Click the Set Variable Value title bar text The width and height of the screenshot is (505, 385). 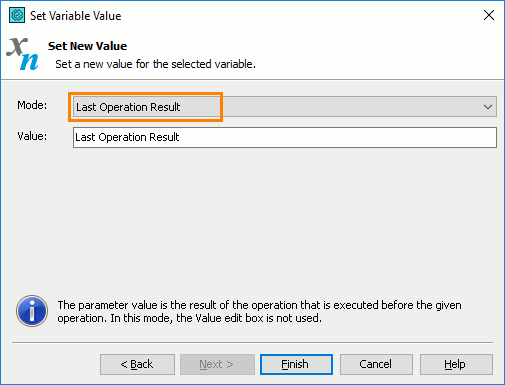tap(76, 16)
